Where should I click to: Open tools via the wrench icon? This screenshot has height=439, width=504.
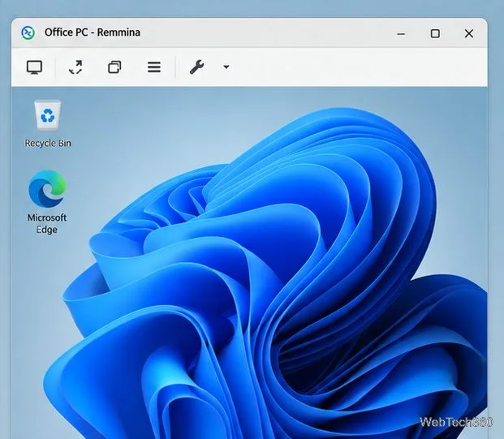(196, 67)
